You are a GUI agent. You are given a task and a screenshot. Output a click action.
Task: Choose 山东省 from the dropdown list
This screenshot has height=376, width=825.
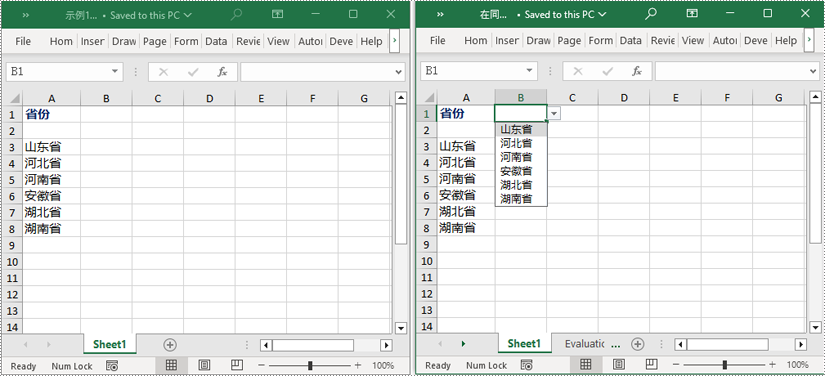521,129
